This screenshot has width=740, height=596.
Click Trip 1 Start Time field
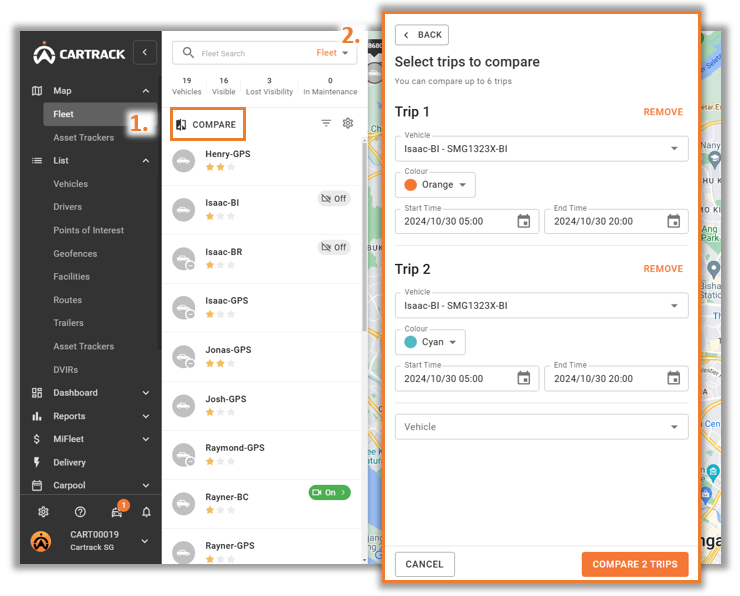pyautogui.click(x=467, y=221)
